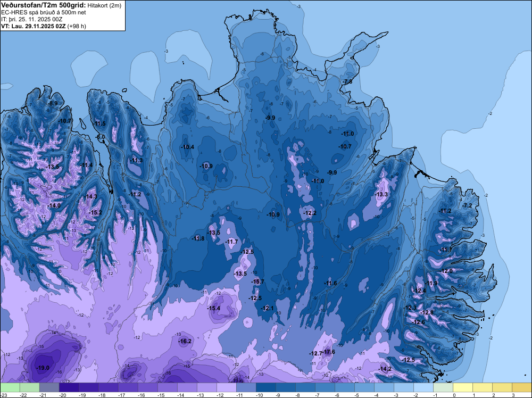Select the -2 legend color swatch

click(x=423, y=387)
